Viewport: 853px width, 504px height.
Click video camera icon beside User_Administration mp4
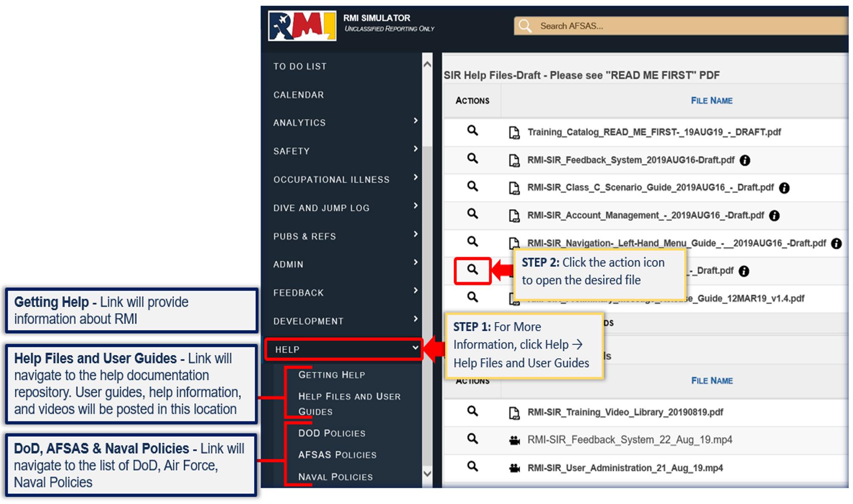pos(514,469)
